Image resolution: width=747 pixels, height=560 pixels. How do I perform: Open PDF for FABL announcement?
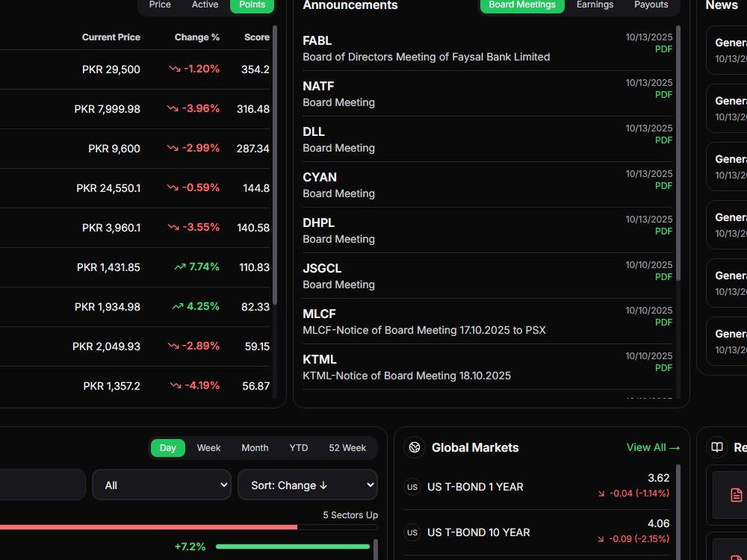663,49
